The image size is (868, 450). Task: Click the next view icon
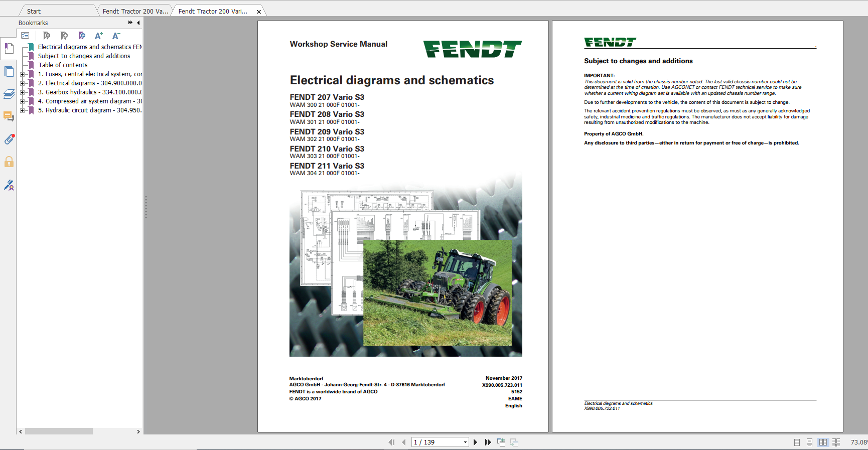coord(514,442)
